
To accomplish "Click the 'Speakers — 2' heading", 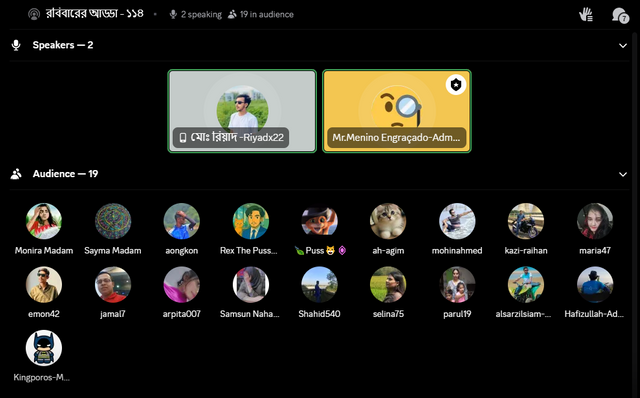I will 63,45.
